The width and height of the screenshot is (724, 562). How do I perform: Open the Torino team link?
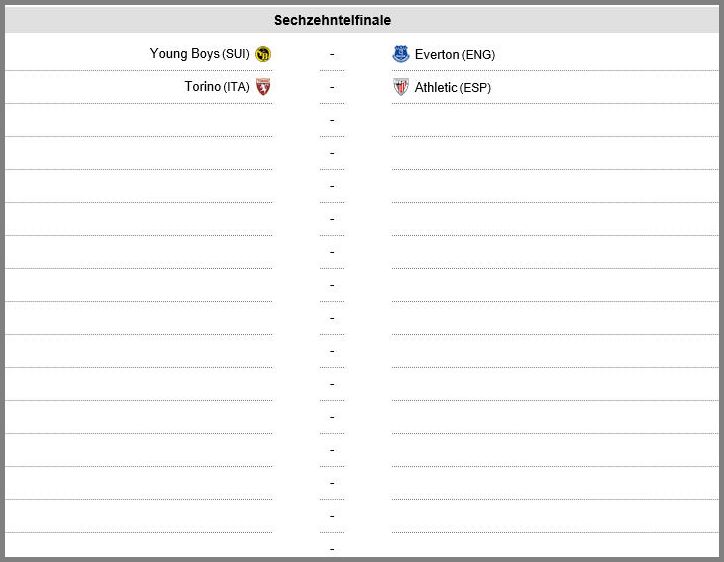202,86
